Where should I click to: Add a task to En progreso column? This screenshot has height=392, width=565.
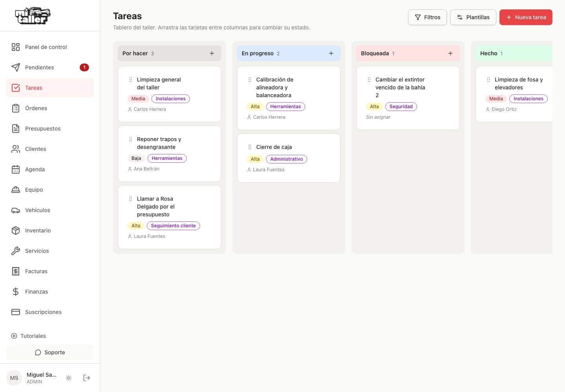click(x=331, y=53)
